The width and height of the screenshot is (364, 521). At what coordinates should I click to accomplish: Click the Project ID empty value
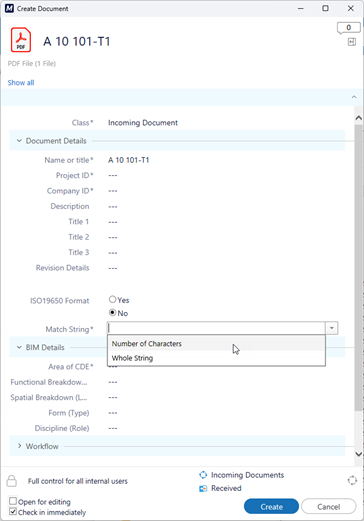[113, 176]
